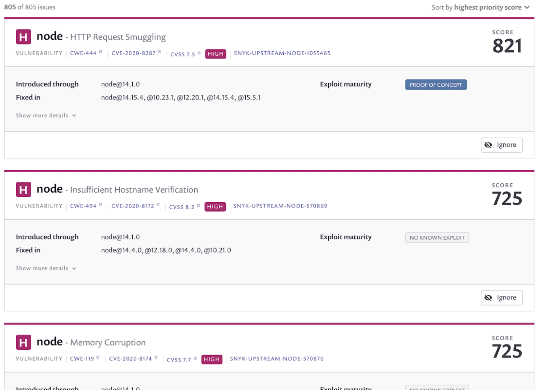Click CVSS 7.5 score link for HTTP Request Smuggling
The image size is (536, 392).
(x=183, y=53)
